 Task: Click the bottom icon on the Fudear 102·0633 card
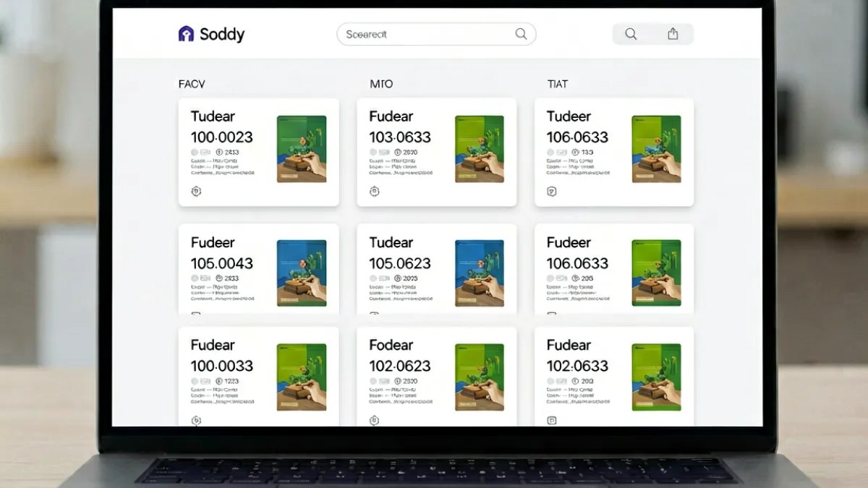pos(552,420)
